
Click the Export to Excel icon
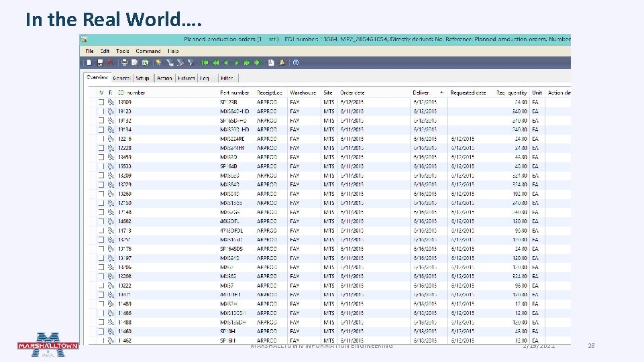[x=146, y=63]
